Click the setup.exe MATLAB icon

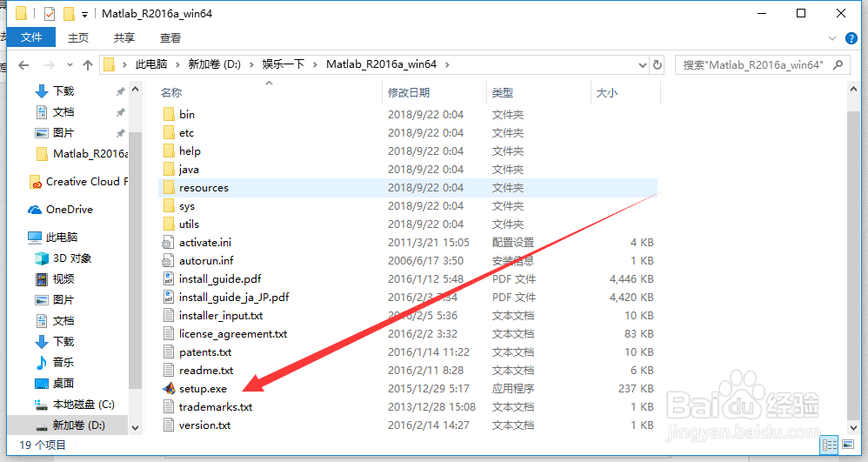coord(169,389)
